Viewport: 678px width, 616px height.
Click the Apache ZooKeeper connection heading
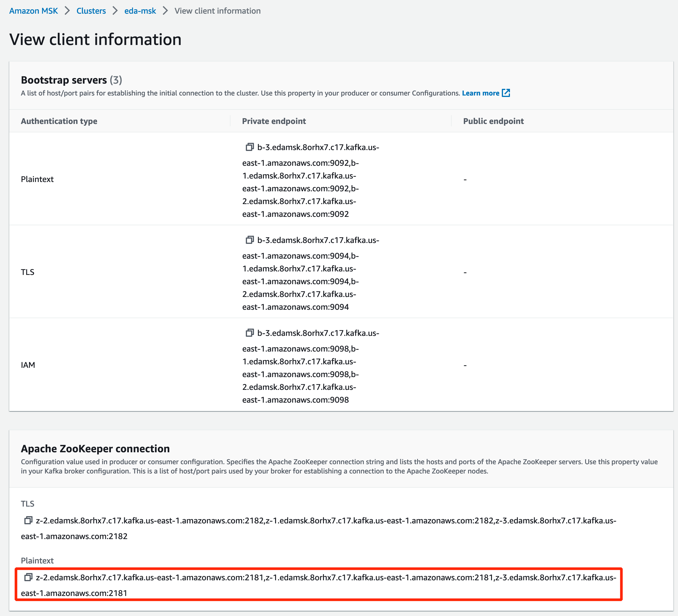pyautogui.click(x=95, y=449)
